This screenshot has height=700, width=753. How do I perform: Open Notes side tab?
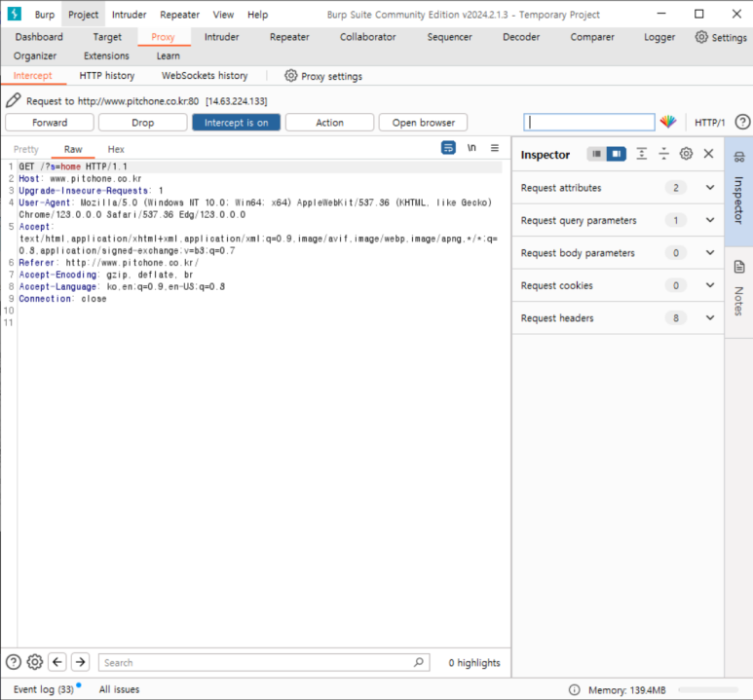[739, 292]
